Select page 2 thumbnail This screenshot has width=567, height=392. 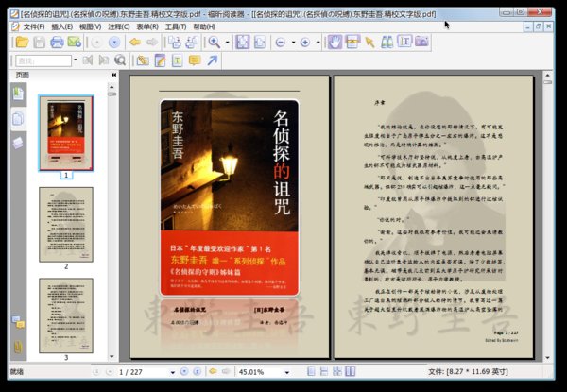[66, 223]
